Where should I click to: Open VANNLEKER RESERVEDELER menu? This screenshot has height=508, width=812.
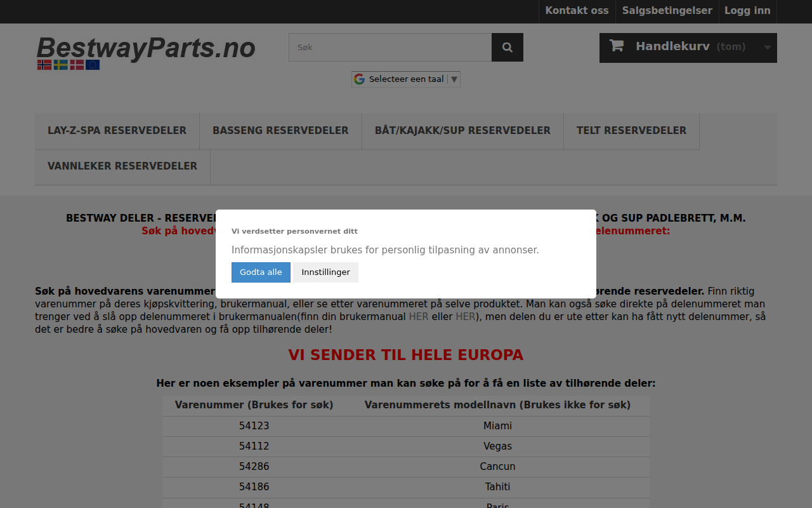[x=122, y=166]
